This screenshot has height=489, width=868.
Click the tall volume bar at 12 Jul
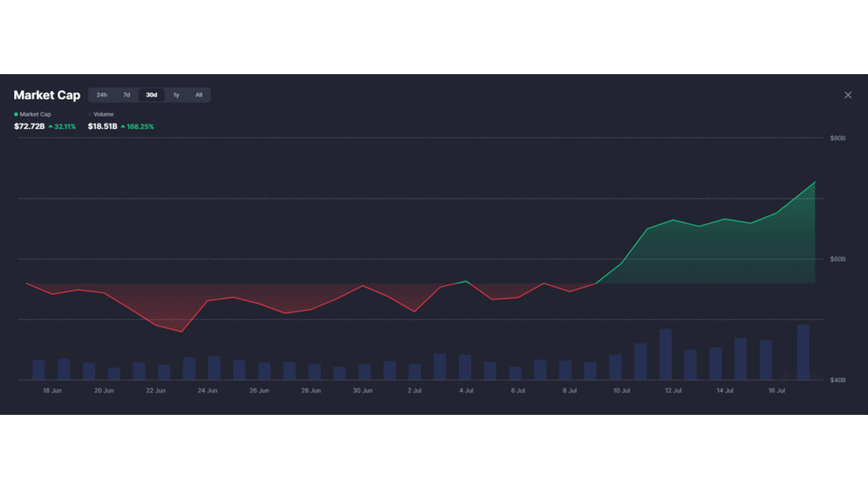(665, 355)
